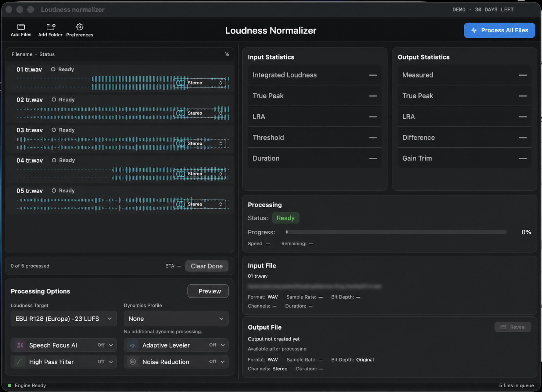Open the Stereo channel selector for 01 tr.wav
Viewport: 542px width, 392px height.
(200, 83)
